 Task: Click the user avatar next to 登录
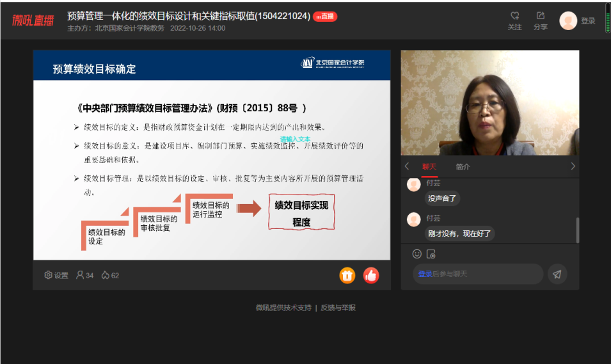pyautogui.click(x=568, y=20)
